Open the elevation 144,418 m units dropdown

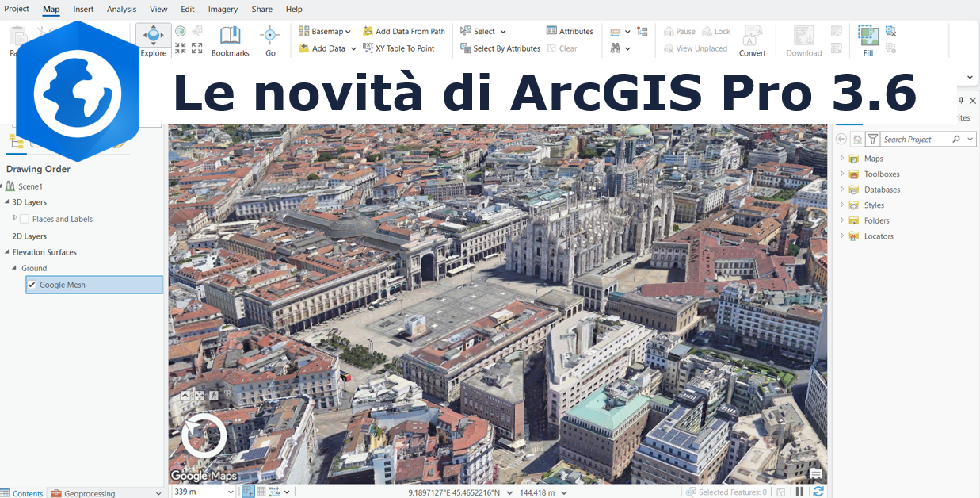(564, 492)
